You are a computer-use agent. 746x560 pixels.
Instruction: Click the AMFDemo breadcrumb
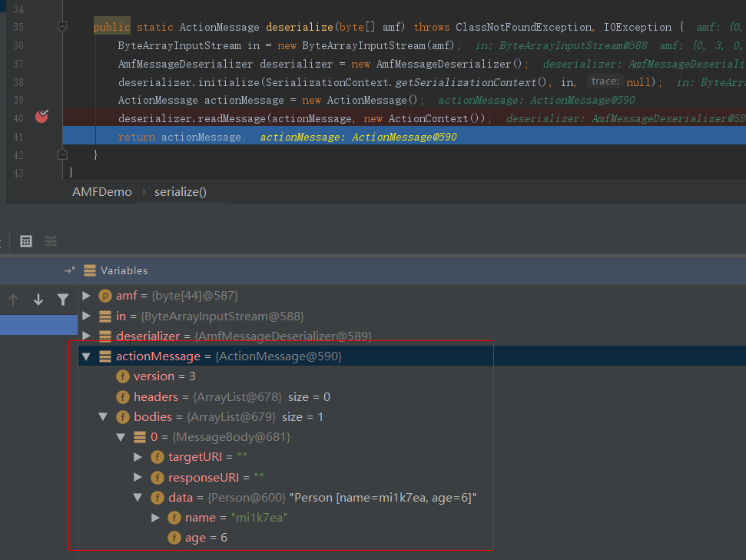[101, 192]
